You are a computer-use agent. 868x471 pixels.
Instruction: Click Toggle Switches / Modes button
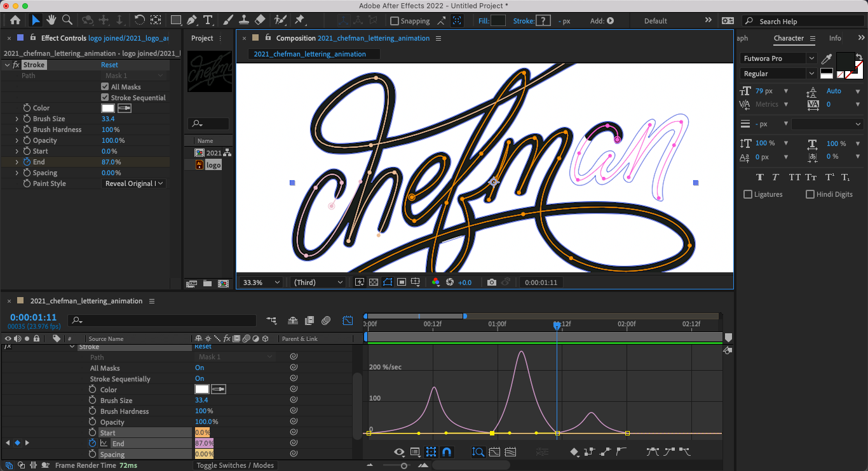pyautogui.click(x=235, y=465)
